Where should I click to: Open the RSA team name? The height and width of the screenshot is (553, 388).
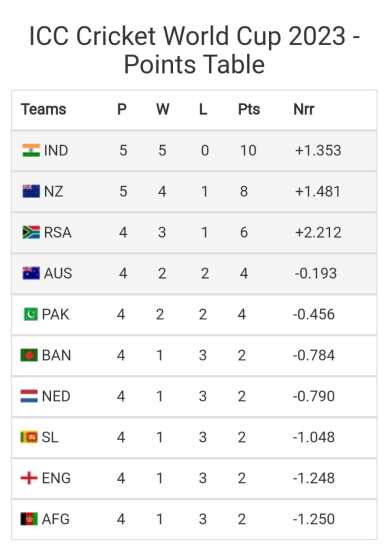[57, 232]
